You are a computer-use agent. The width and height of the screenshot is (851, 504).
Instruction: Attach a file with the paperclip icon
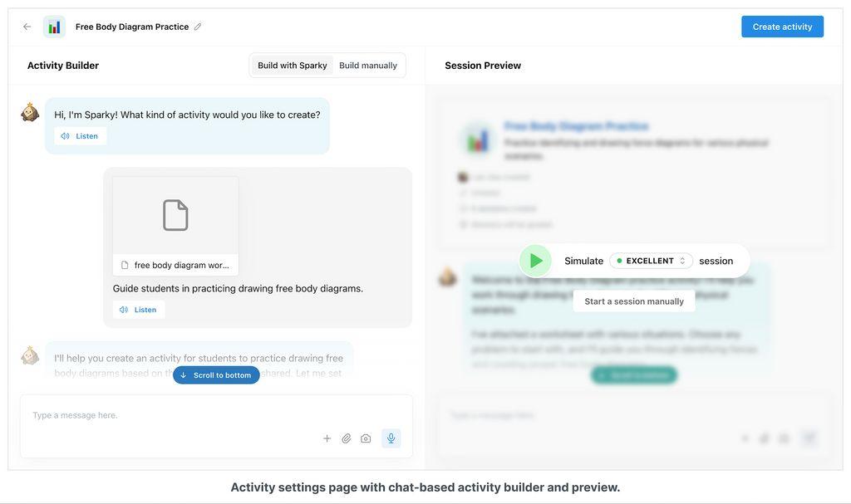(347, 438)
